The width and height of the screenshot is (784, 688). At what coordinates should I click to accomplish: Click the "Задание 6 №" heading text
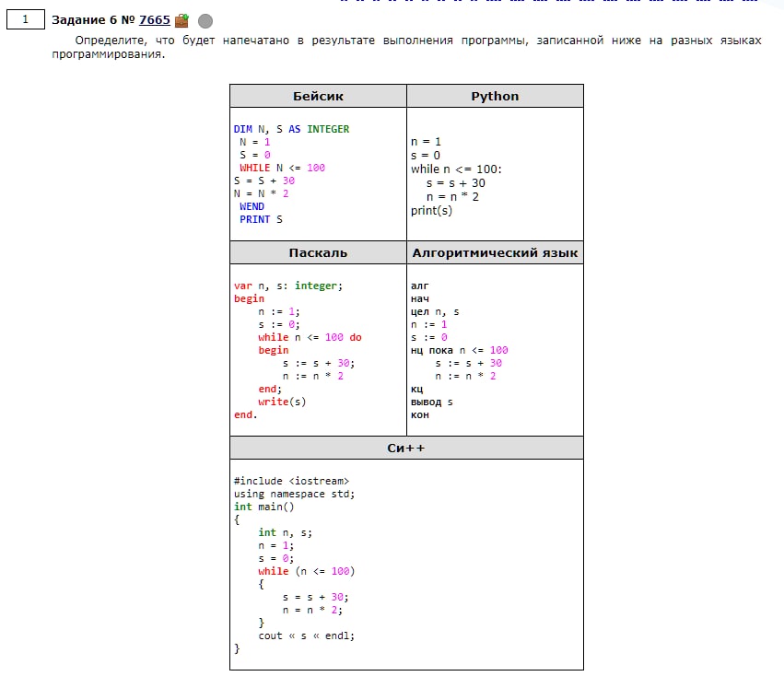tap(93, 19)
